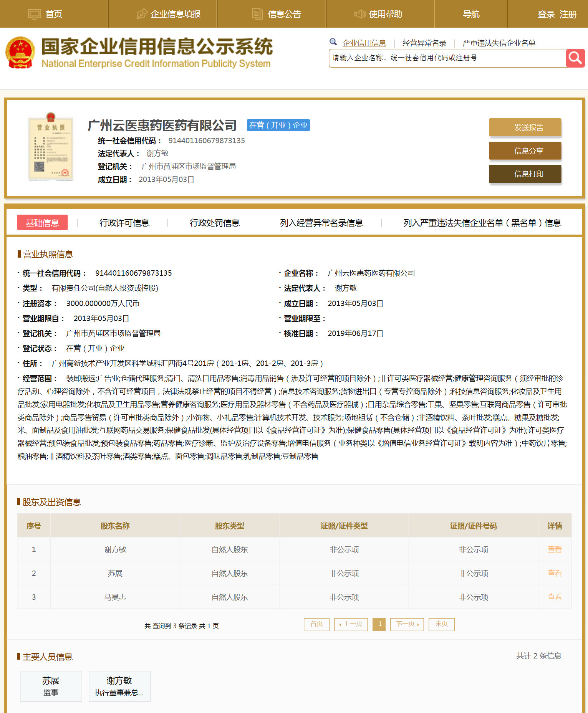588x713 pixels.
Task: Click the 股东名称 column header
Action: (115, 526)
